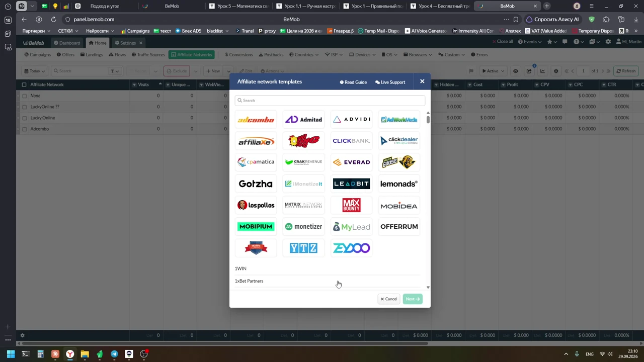Select the CPAmatica network logo

click(256, 162)
